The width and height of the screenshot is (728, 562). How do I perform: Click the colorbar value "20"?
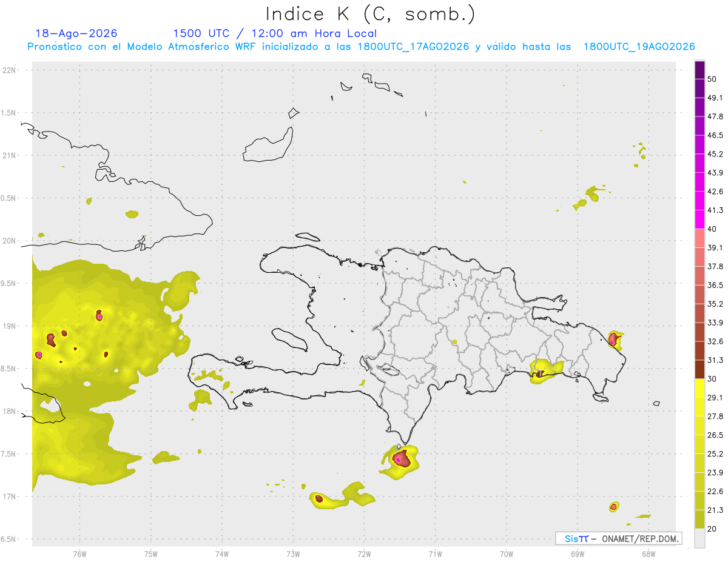(x=711, y=529)
